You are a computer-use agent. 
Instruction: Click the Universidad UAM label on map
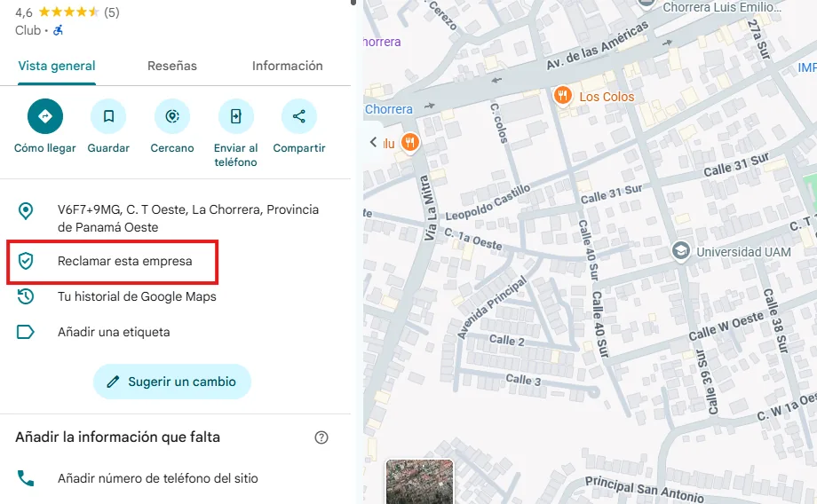click(743, 252)
